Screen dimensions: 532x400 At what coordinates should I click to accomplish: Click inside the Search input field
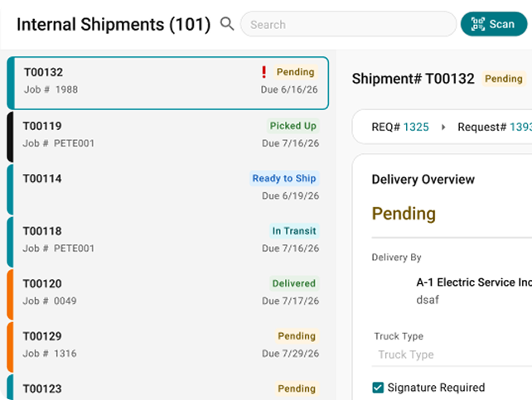348,24
